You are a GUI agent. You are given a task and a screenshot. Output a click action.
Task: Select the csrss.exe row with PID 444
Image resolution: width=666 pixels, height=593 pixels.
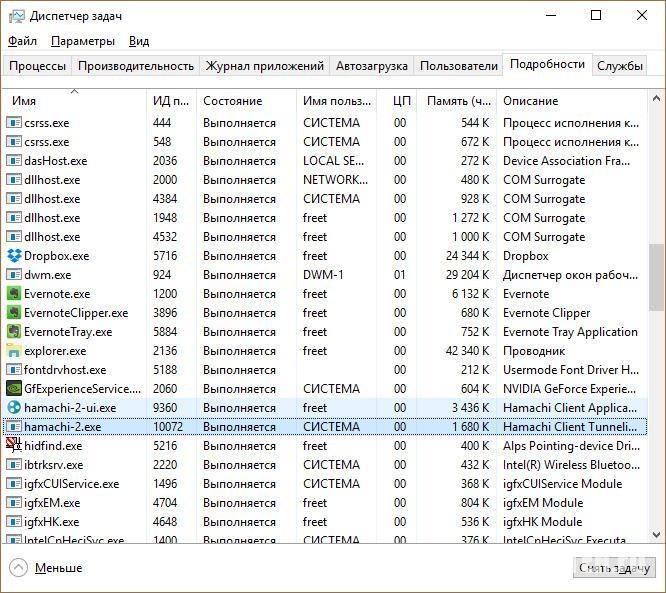(x=325, y=123)
